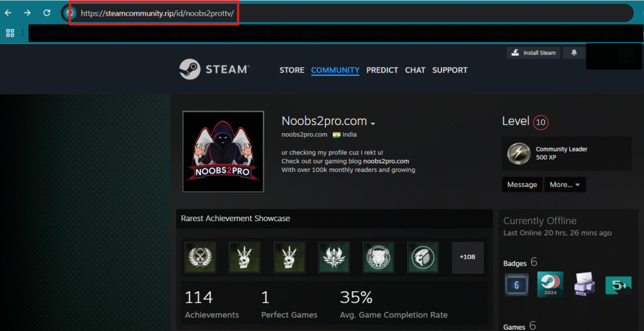Click the Steam logo in the header
This screenshot has width=644, height=331.
pyautogui.click(x=214, y=69)
